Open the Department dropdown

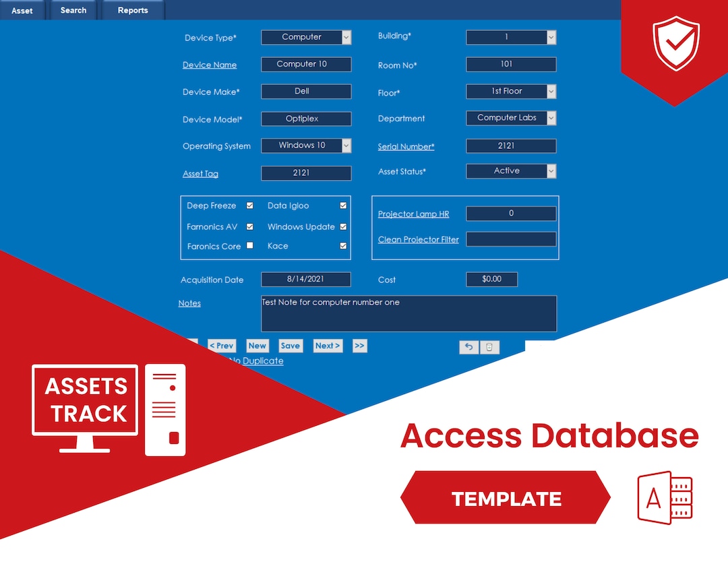coord(550,117)
